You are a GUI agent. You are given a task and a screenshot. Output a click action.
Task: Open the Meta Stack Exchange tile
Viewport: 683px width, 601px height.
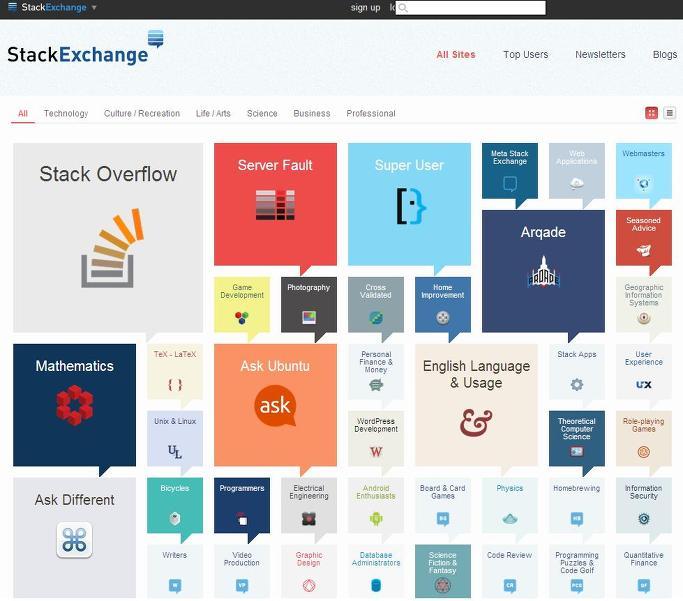pos(510,171)
